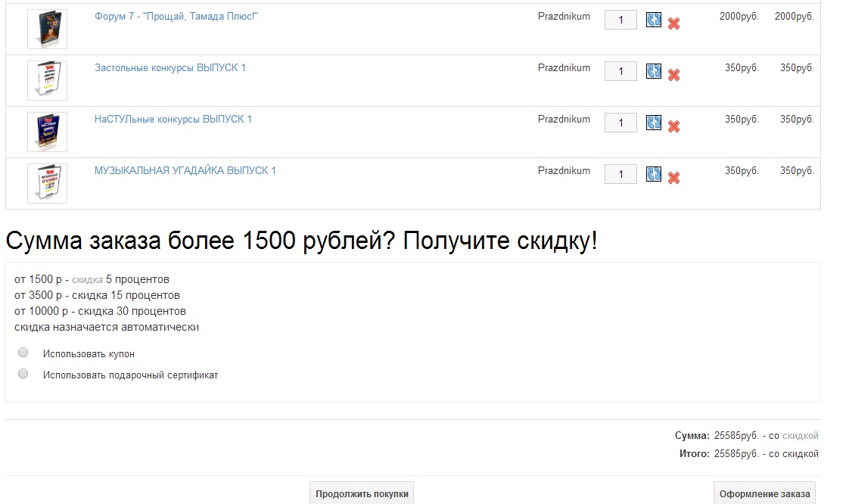The width and height of the screenshot is (846, 504).
Task: Focus quantity field for НаСТУЛьные конкурсы
Action: (x=621, y=123)
